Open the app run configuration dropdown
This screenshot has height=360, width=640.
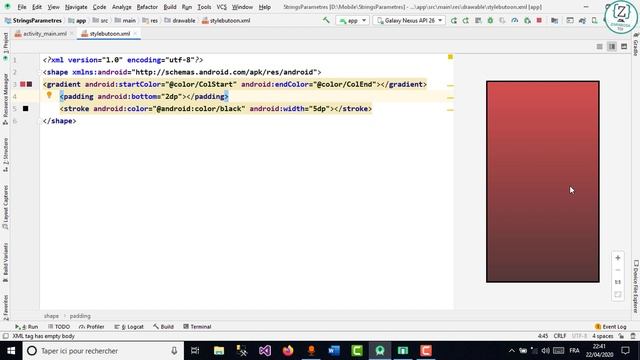pyautogui.click(x=353, y=20)
